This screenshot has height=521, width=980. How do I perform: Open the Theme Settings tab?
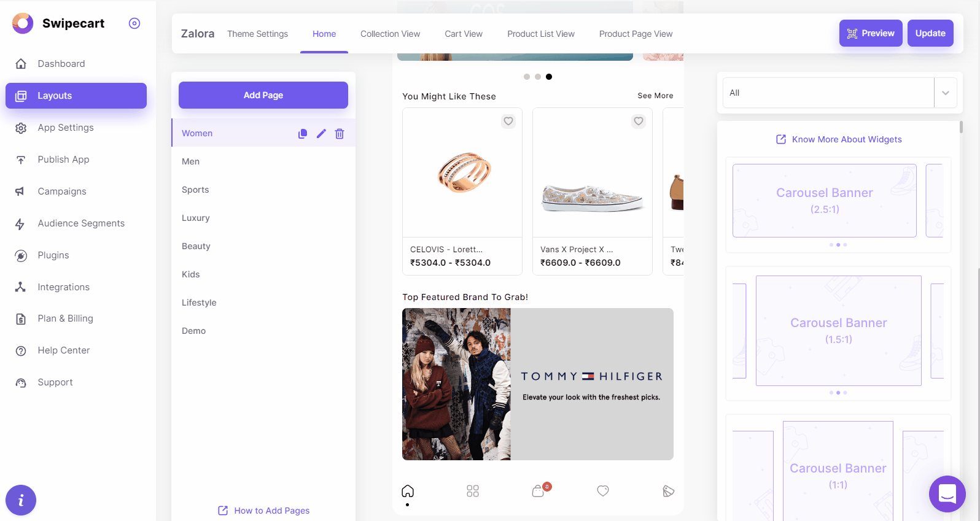point(257,34)
